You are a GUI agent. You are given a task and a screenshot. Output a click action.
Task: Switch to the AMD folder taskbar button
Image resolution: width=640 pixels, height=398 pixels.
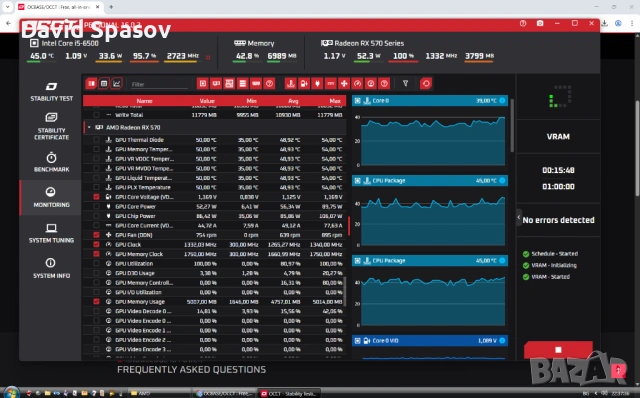click(x=158, y=393)
